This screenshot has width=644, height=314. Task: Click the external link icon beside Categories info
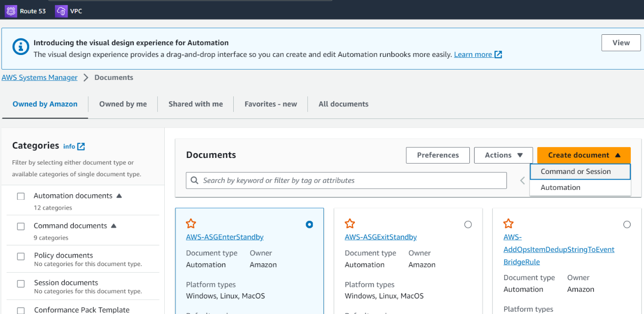tap(81, 146)
